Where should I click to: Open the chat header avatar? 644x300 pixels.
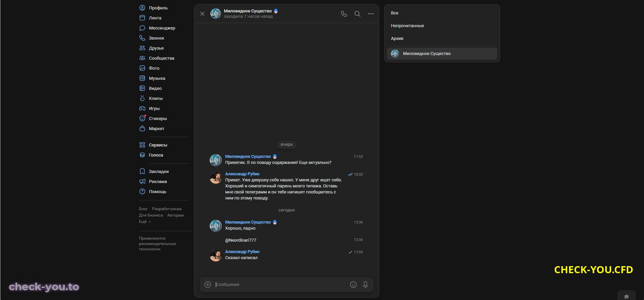(x=215, y=14)
